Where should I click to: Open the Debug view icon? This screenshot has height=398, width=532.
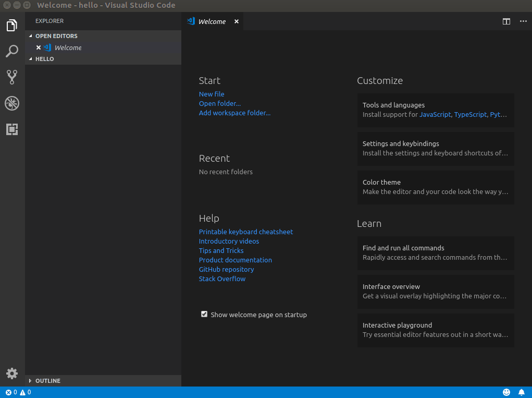pos(12,103)
